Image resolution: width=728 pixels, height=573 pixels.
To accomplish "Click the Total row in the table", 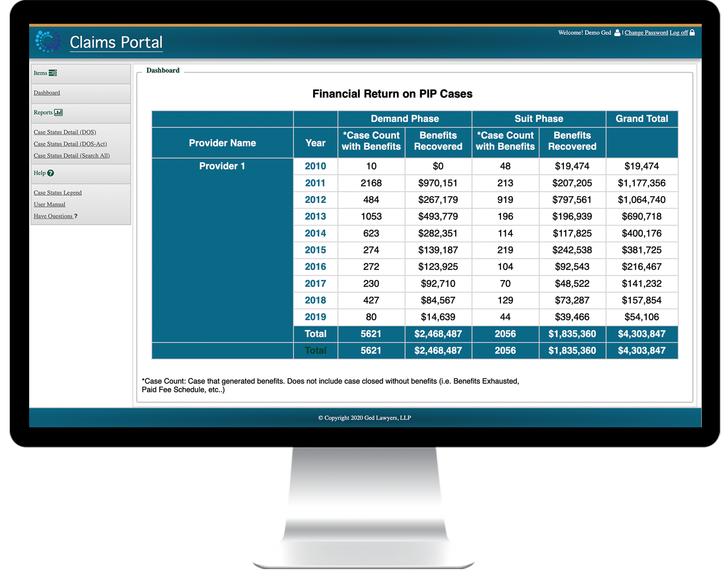I will click(315, 334).
